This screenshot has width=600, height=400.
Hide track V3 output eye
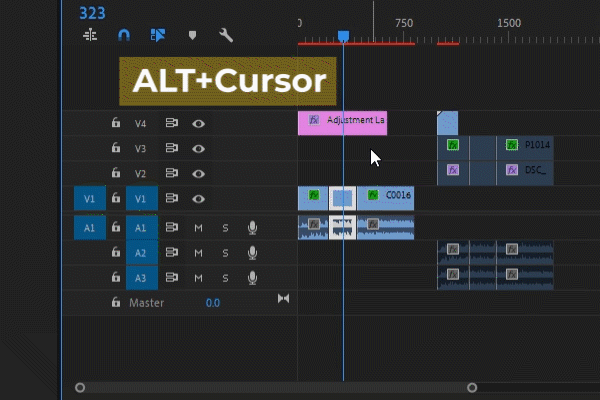(198, 149)
